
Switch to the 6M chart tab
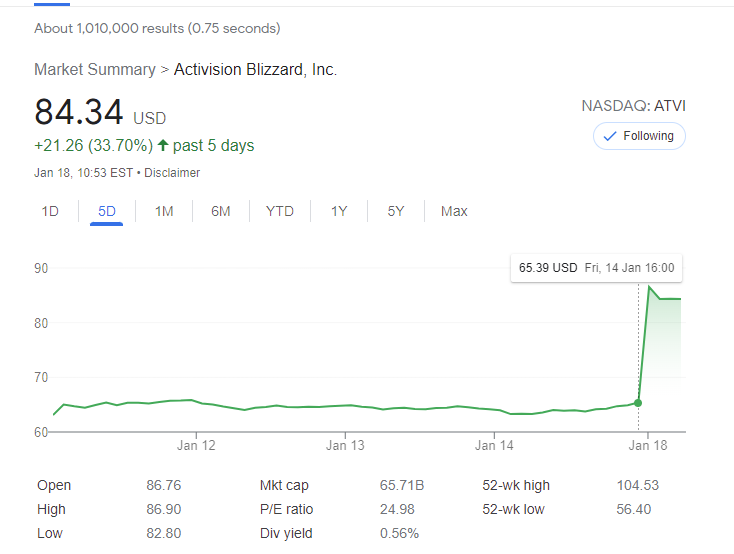221,211
